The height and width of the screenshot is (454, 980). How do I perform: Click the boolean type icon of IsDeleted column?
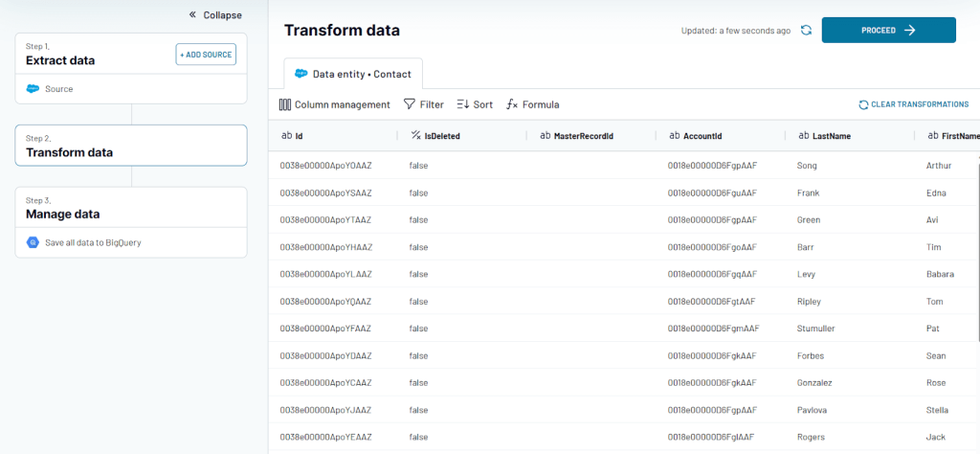(415, 136)
